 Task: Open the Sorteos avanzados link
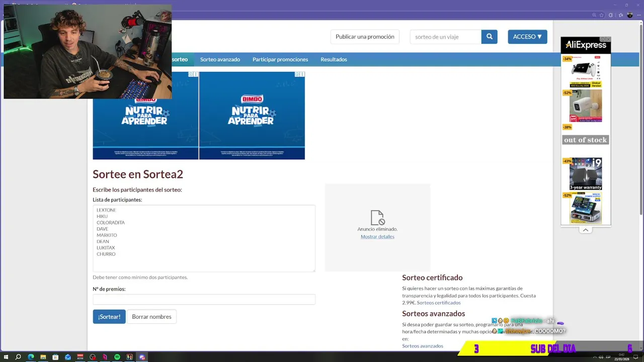(423, 346)
